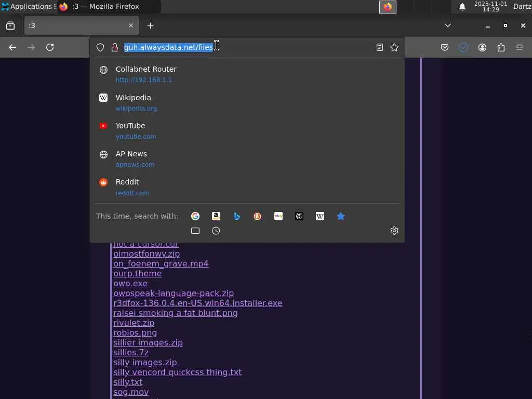The image size is (532, 399).
Task: Open the tracking protection shield icon
Action: point(100,47)
